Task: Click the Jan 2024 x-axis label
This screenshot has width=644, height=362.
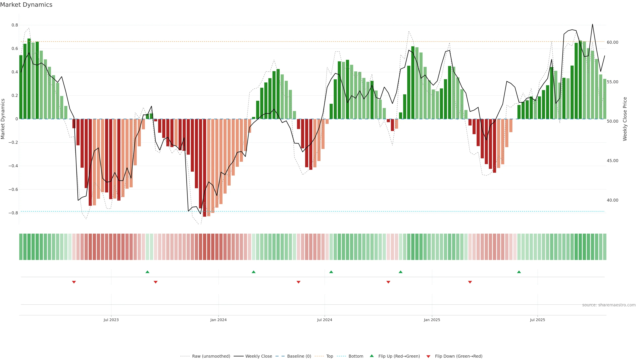Action: tap(218, 320)
